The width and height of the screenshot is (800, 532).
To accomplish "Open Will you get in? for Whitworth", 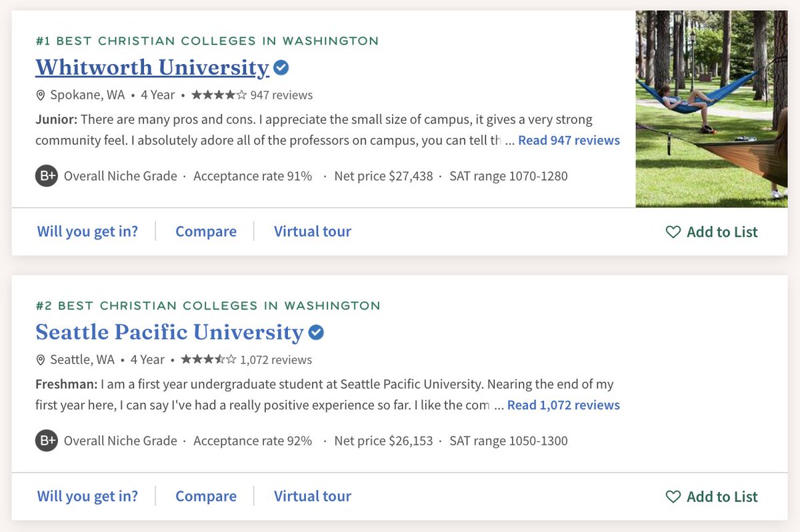I will click(x=87, y=231).
